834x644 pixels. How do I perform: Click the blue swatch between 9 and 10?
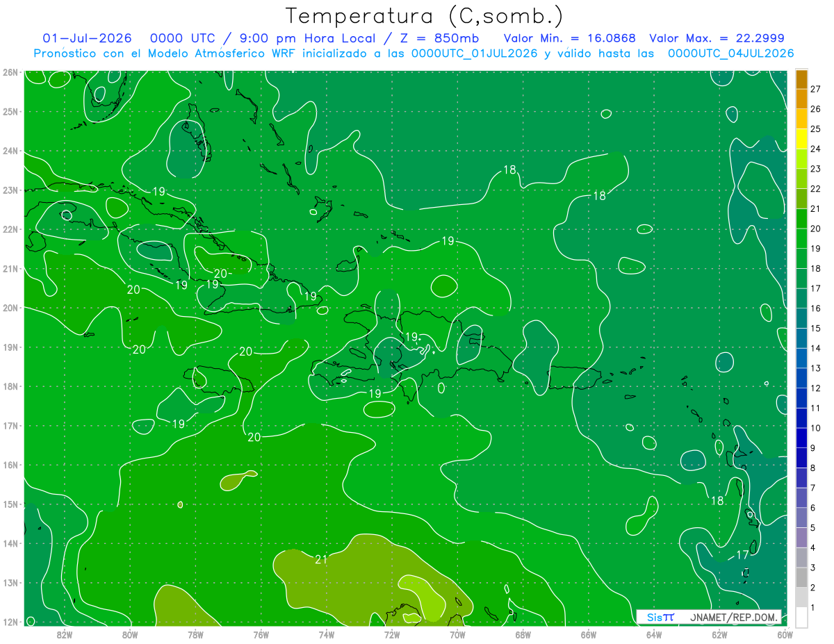[x=801, y=438]
